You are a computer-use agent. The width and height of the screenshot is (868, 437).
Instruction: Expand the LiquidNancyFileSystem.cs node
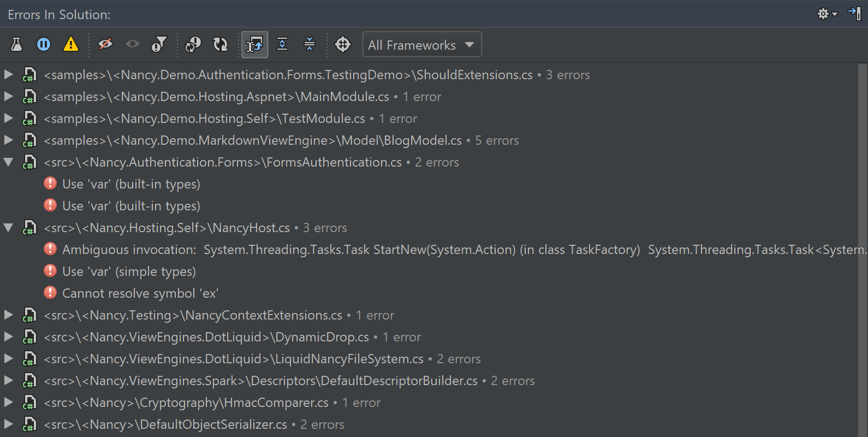(x=8, y=358)
